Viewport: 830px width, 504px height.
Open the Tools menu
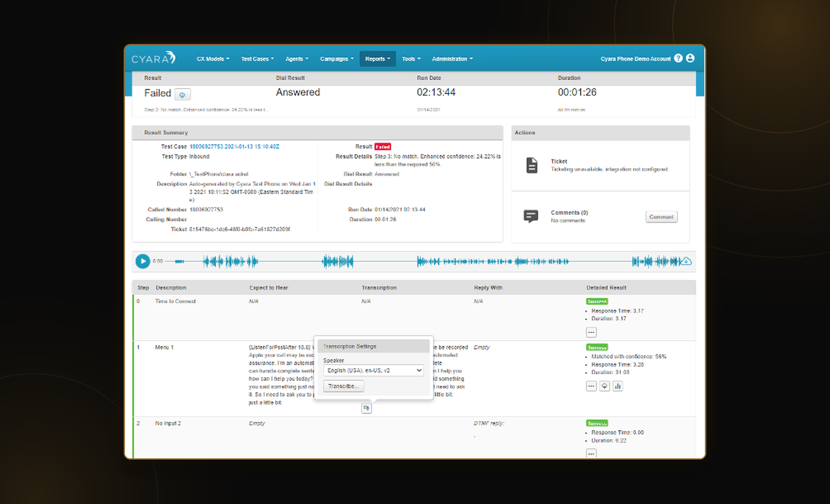411,59
